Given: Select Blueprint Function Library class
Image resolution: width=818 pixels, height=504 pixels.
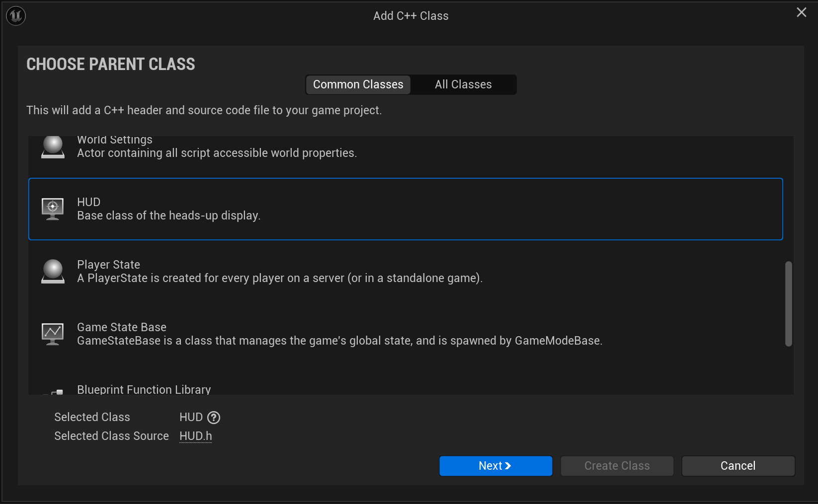Looking at the screenshot, I should pos(144,390).
